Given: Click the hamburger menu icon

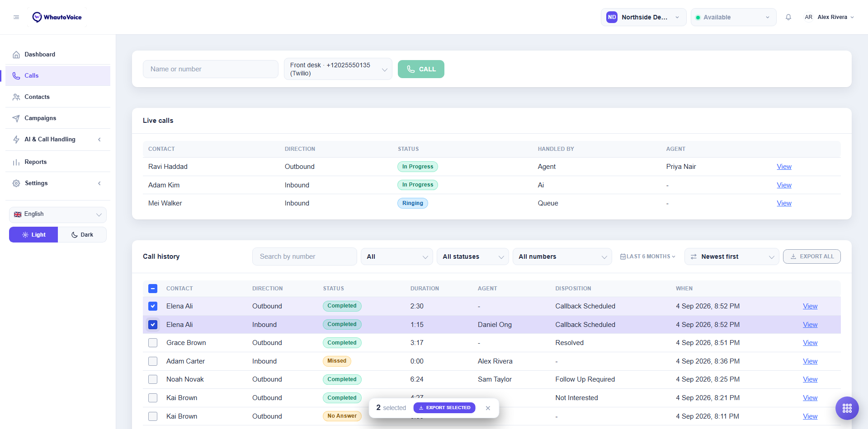Looking at the screenshot, I should pos(16,17).
